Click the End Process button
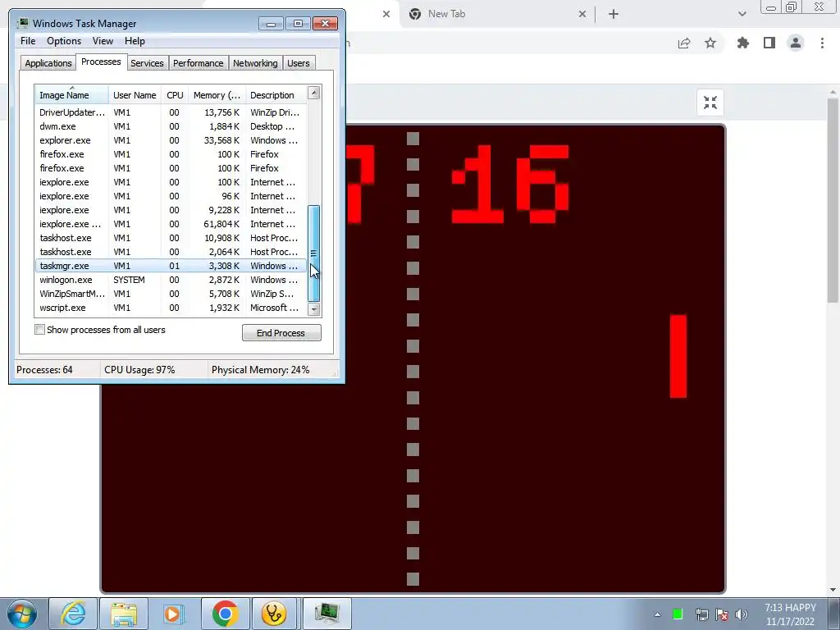The height and width of the screenshot is (630, 840). click(x=281, y=333)
